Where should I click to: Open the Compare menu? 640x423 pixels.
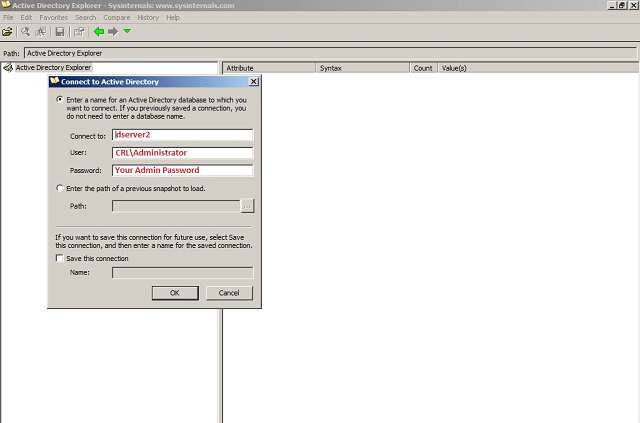point(117,18)
